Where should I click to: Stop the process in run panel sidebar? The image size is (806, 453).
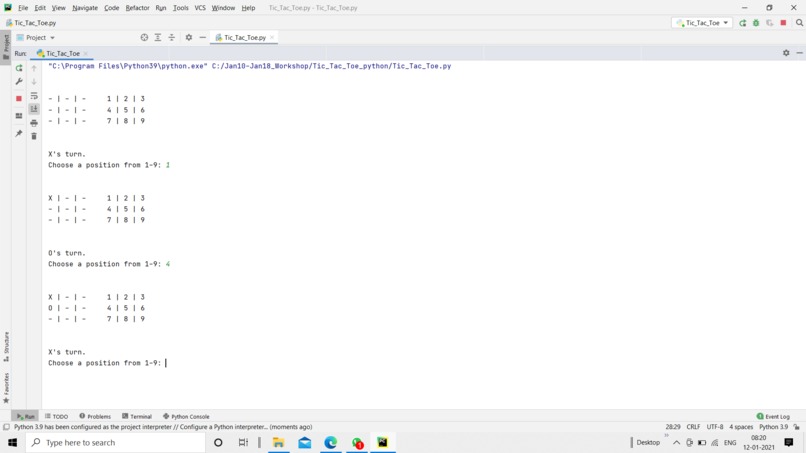click(19, 98)
